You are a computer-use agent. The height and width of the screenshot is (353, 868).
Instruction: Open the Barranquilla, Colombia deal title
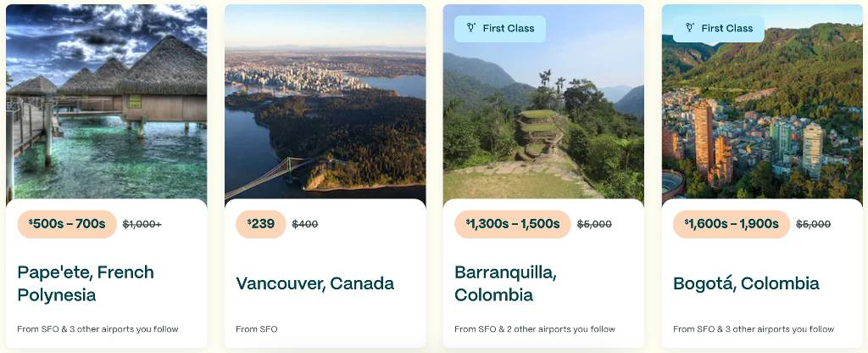pos(504,283)
